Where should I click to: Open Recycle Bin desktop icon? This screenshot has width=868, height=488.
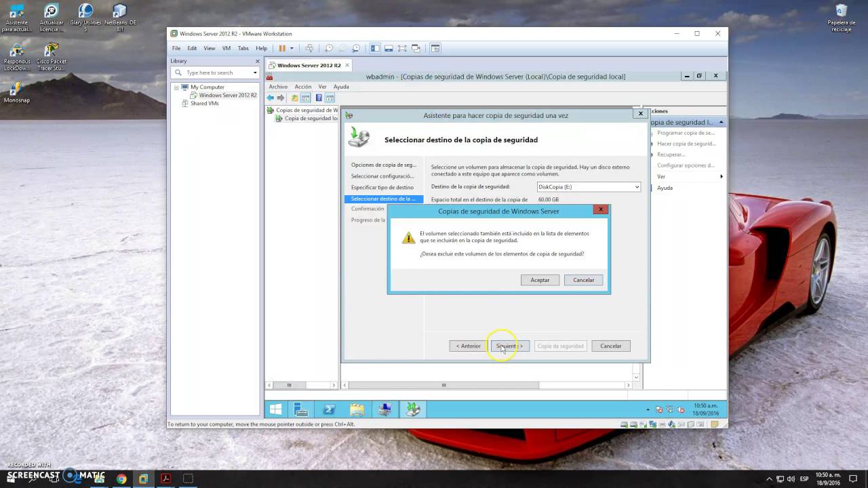842,18
